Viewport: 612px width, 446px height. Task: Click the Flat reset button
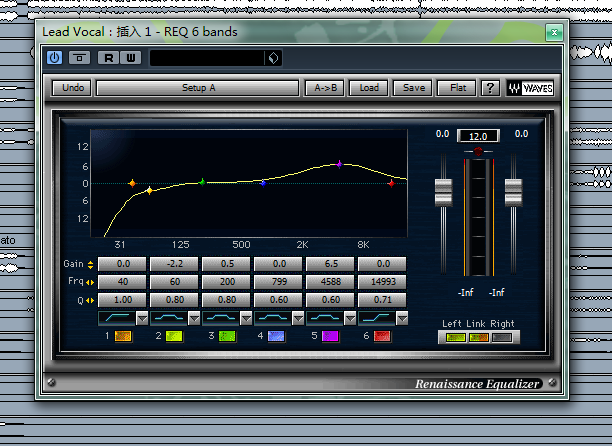point(458,88)
